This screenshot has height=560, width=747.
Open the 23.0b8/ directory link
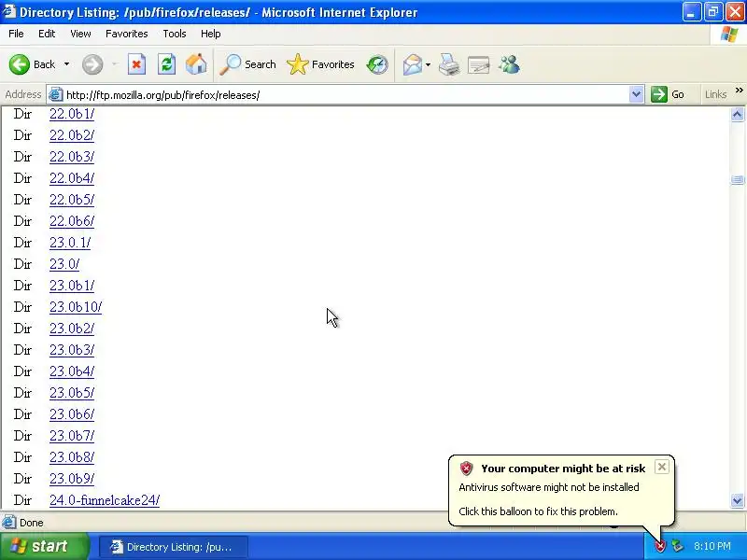pyautogui.click(x=72, y=456)
